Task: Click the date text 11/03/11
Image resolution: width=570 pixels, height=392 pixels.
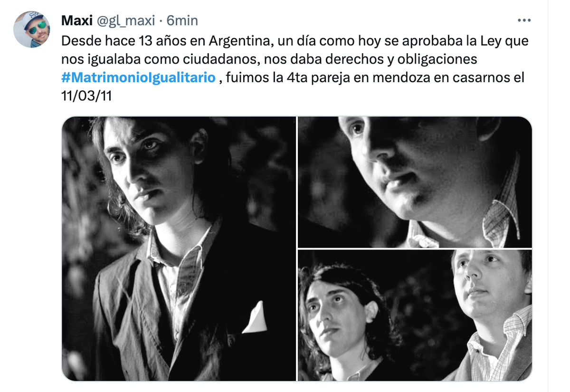Action: [x=86, y=96]
